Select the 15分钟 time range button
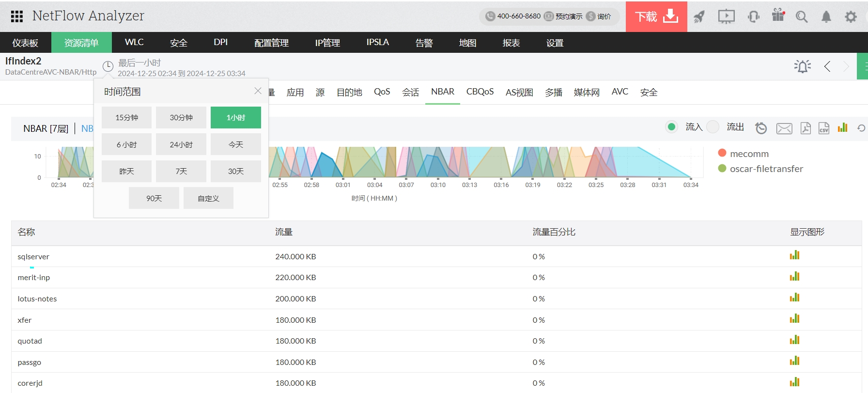This screenshot has height=393, width=868. [126, 118]
